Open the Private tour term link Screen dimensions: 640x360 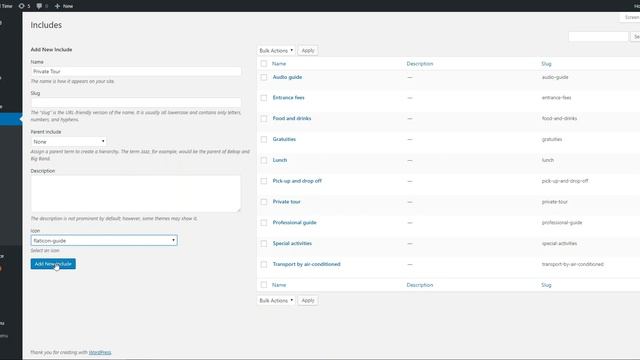click(x=287, y=202)
